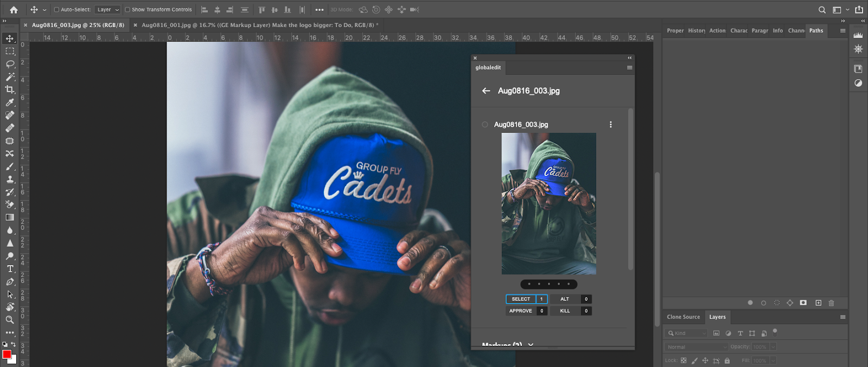
Task: Select the Dodge tool
Action: [x=10, y=256]
